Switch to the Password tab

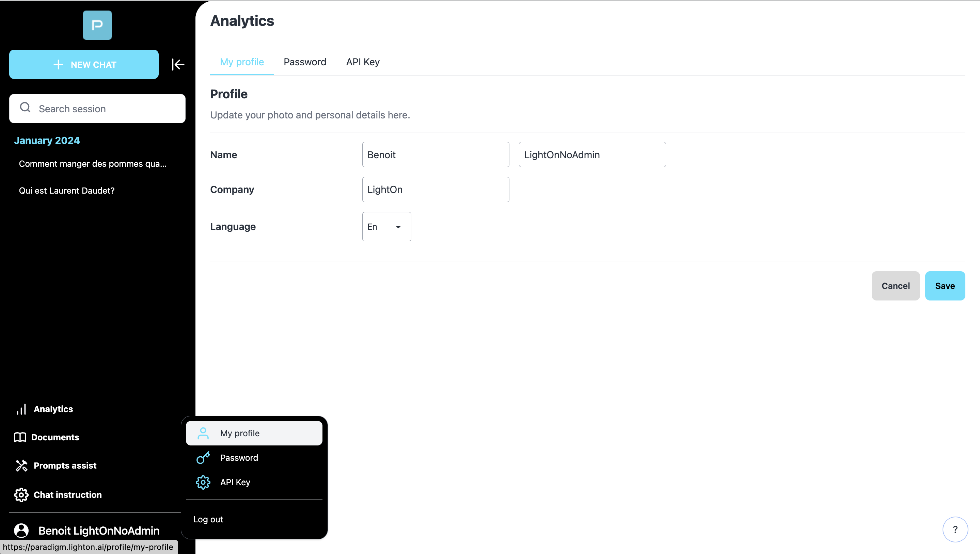pyautogui.click(x=304, y=62)
